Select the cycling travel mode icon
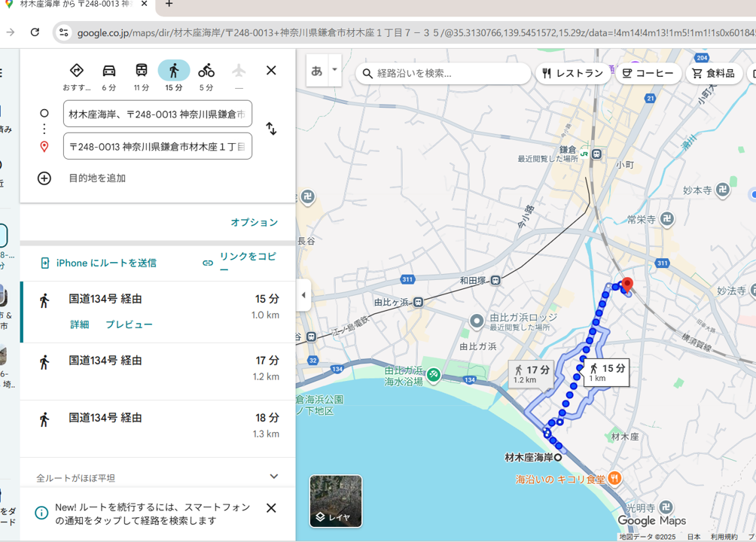756x542 pixels. pos(206,71)
